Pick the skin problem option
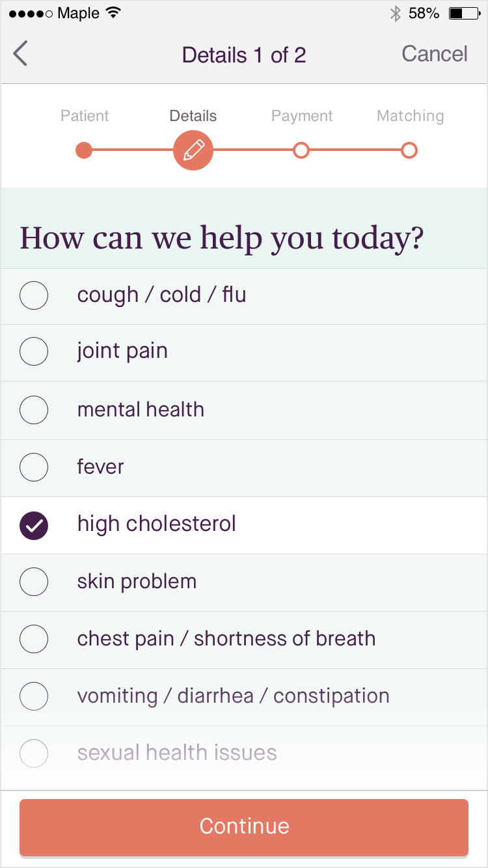The image size is (488, 868). [x=34, y=582]
